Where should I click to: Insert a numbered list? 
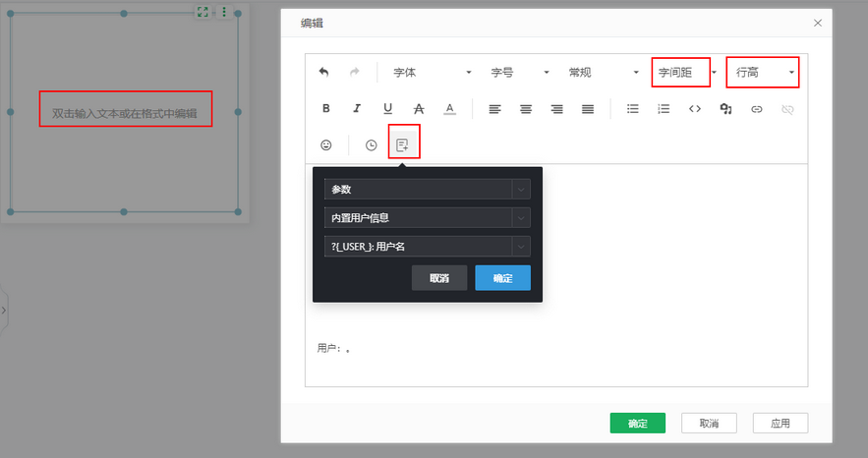[x=664, y=109]
